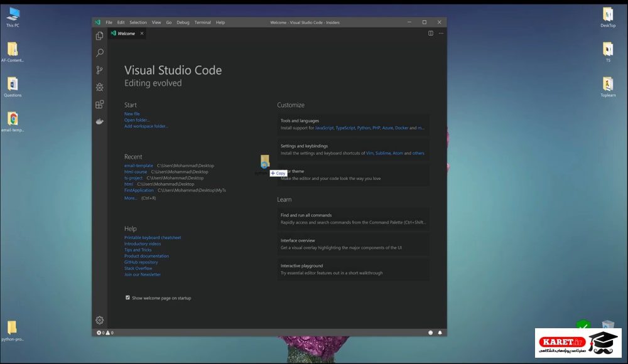
Task: Open the Go menu
Action: (x=169, y=23)
